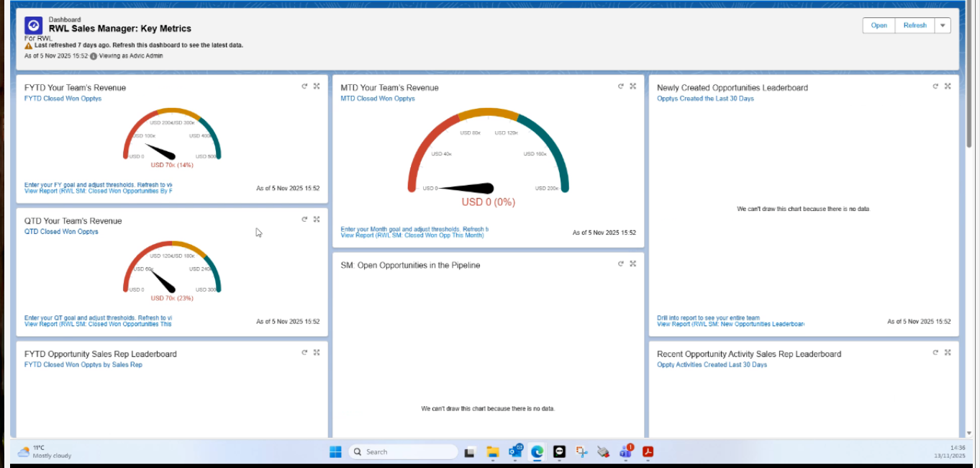Image resolution: width=980 pixels, height=468 pixels.
Task: Open Adobe Acrobat from the taskbar
Action: [x=648, y=452]
